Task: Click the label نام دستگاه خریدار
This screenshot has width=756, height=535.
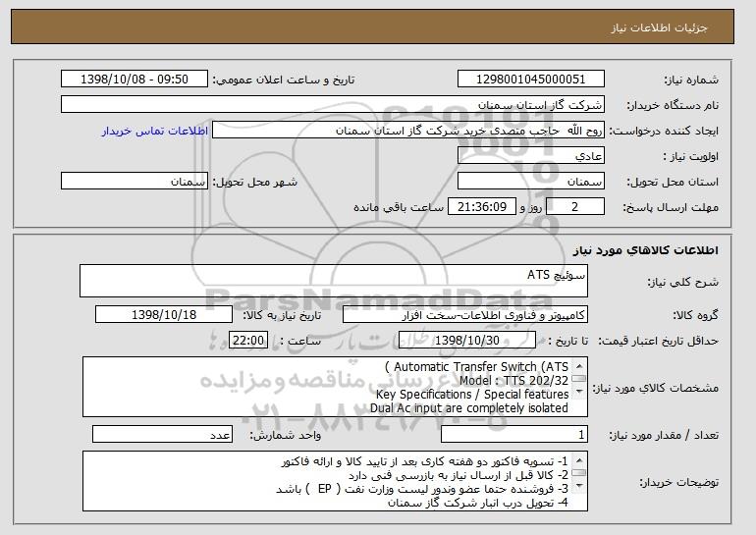Action: tap(673, 105)
